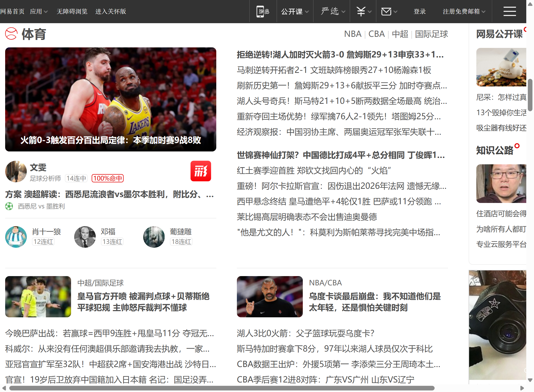Viewport: 534px width, 392px height.
Task: Click the red 体育 ball logo
Action: (11, 34)
